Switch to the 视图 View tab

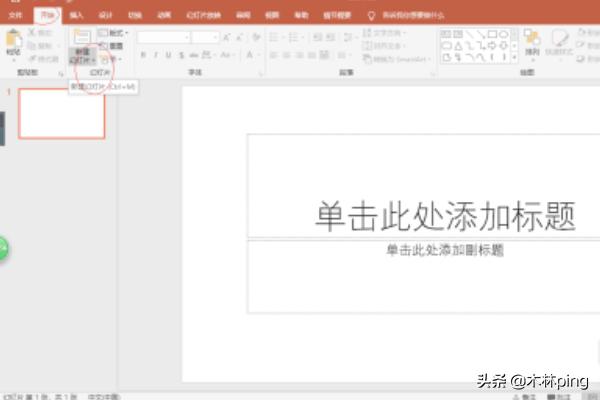click(x=272, y=15)
